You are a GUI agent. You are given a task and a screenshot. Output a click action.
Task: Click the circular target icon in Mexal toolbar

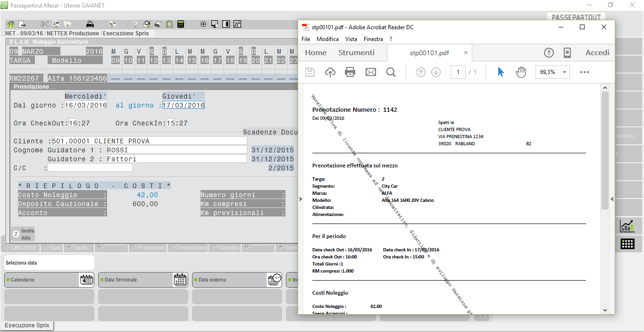tap(203, 24)
